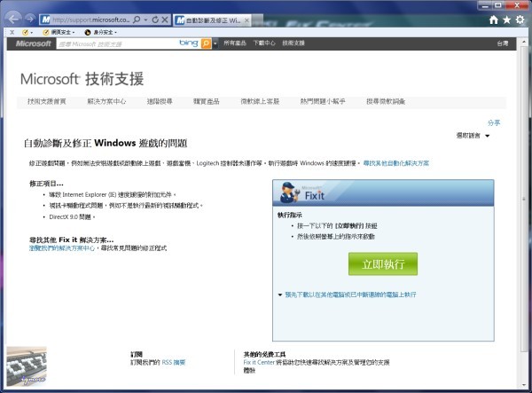Open the 選取語言 language dropdown
Image resolution: width=532 pixels, height=393 pixels.
click(473, 136)
